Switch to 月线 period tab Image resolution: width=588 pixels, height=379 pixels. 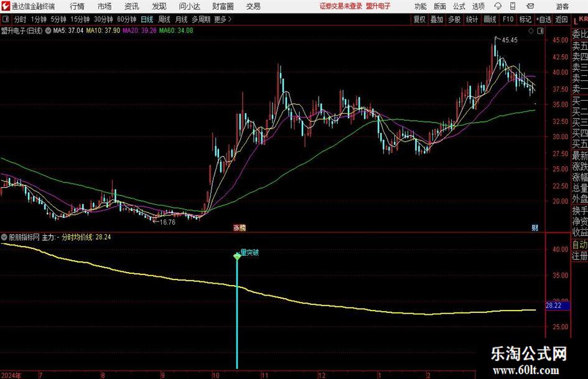click(x=182, y=19)
